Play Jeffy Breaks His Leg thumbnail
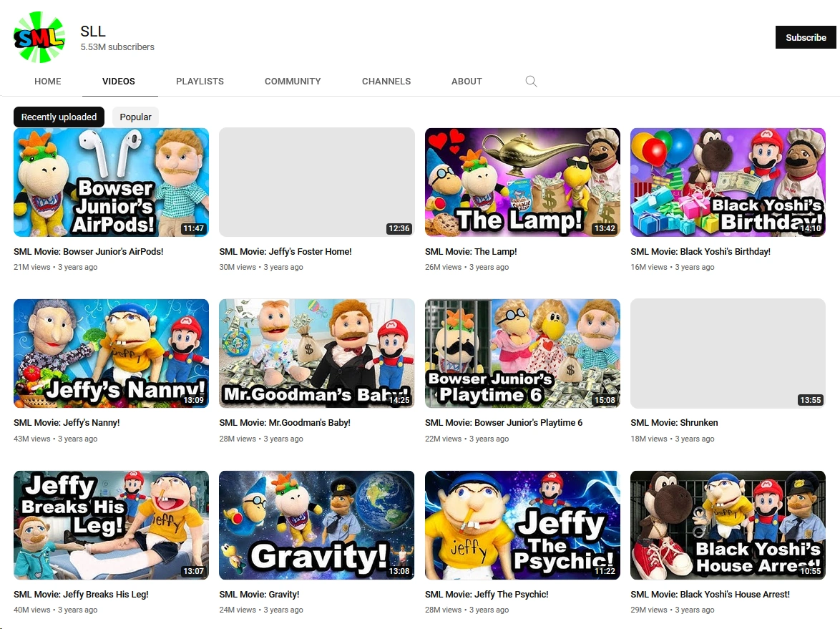Image resolution: width=840 pixels, height=629 pixels. click(x=111, y=525)
